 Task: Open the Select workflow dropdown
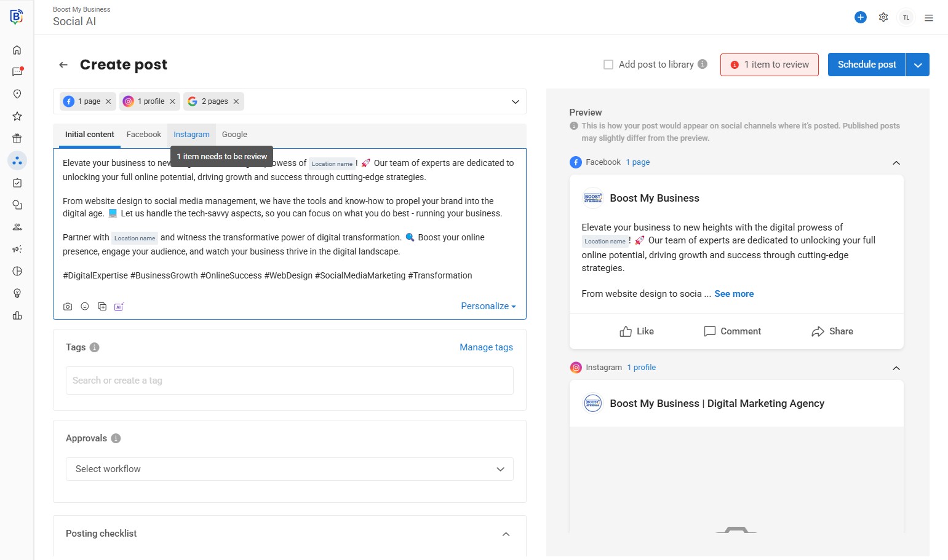289,469
